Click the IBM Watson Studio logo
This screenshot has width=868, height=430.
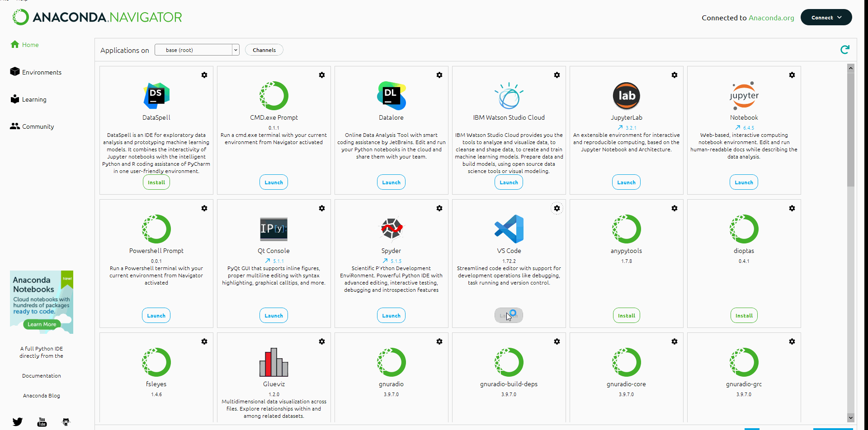509,96
